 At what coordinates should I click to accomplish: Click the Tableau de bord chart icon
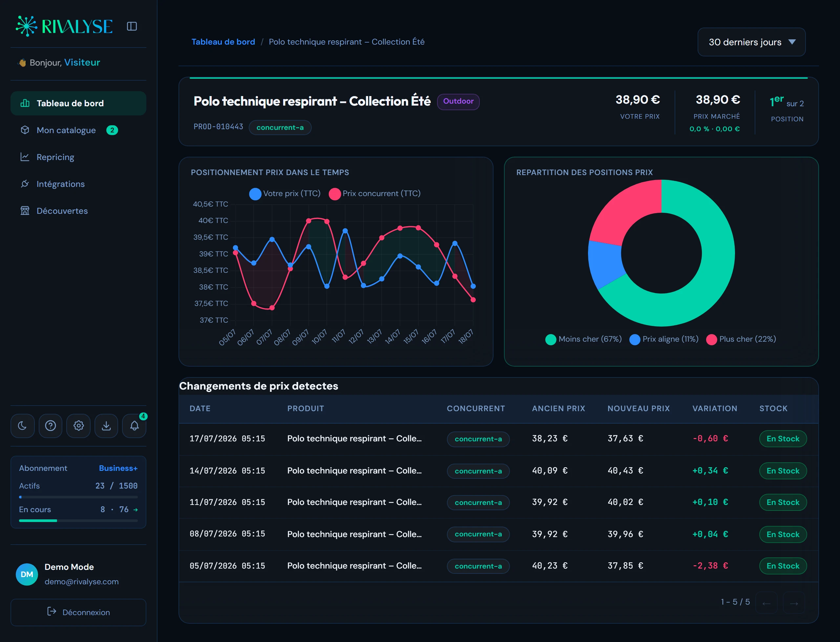pos(25,103)
